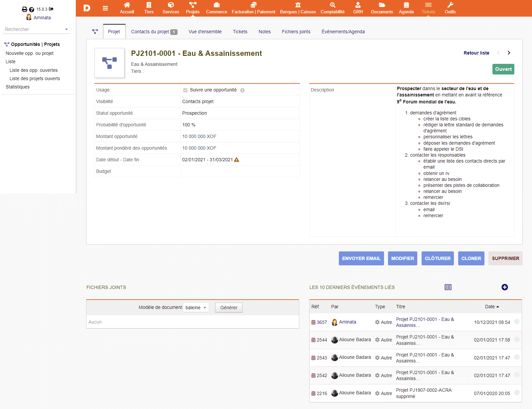Open the help icon next to the printer
532x409 pixels.
(31, 9)
